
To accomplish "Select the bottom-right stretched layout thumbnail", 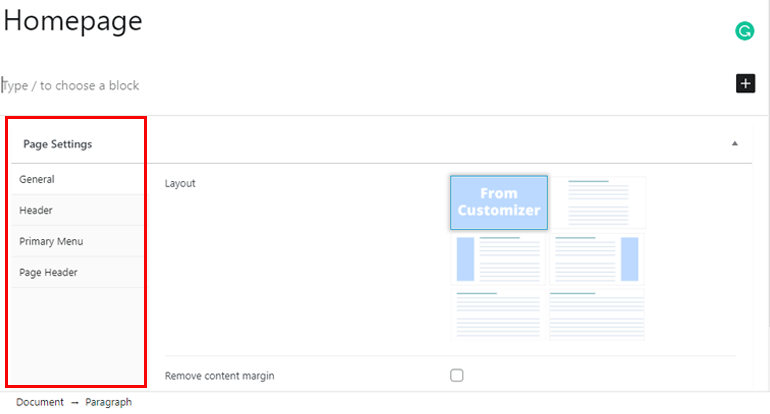I will [x=597, y=314].
